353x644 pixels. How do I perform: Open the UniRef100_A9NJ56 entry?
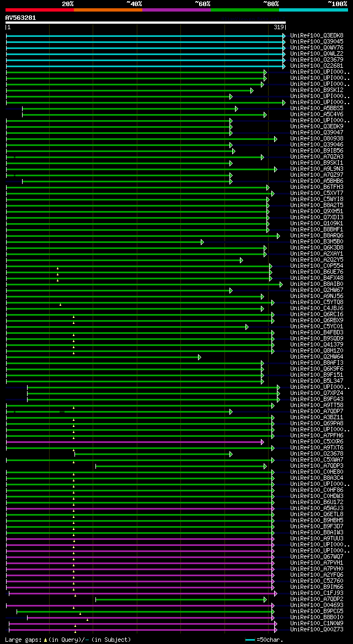[317, 296]
